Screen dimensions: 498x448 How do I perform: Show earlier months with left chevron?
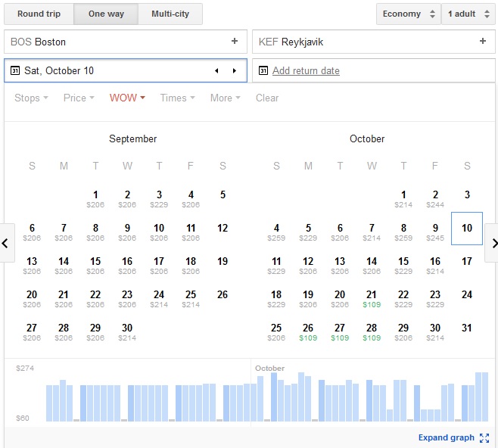[6, 244]
